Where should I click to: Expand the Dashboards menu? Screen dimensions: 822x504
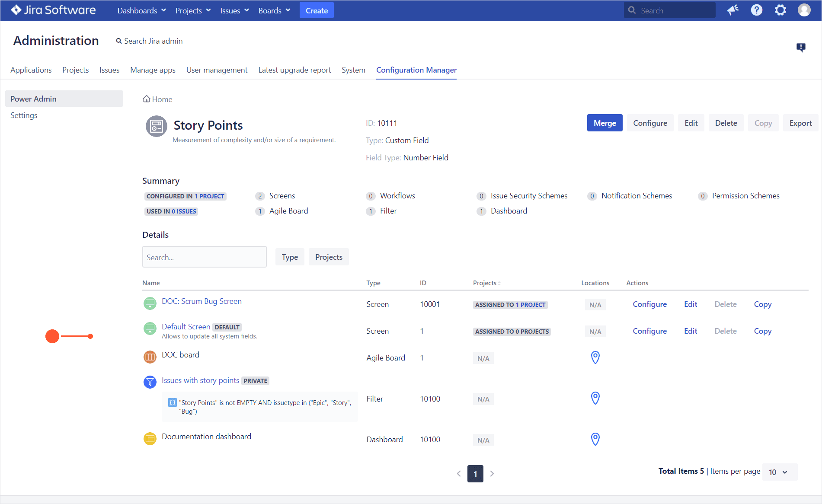141,10
